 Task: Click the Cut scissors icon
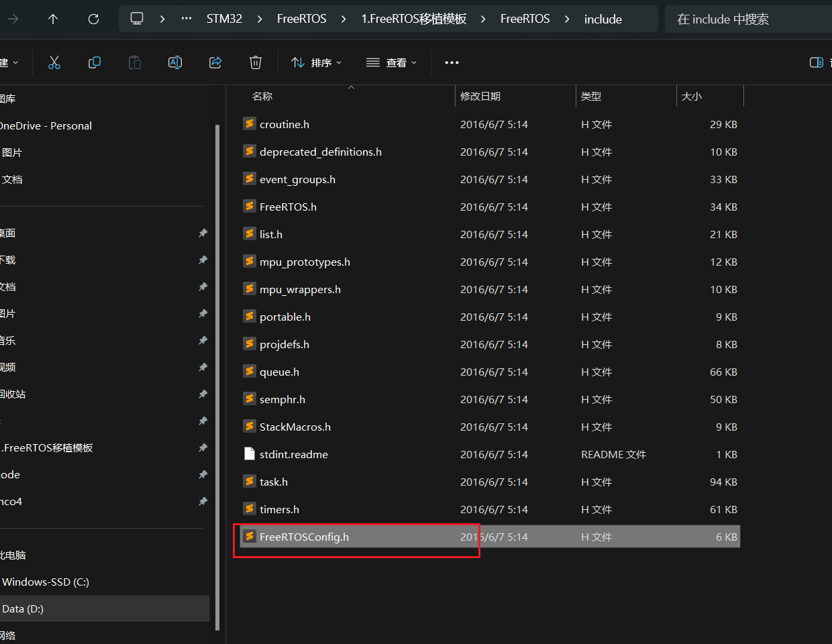click(x=54, y=62)
